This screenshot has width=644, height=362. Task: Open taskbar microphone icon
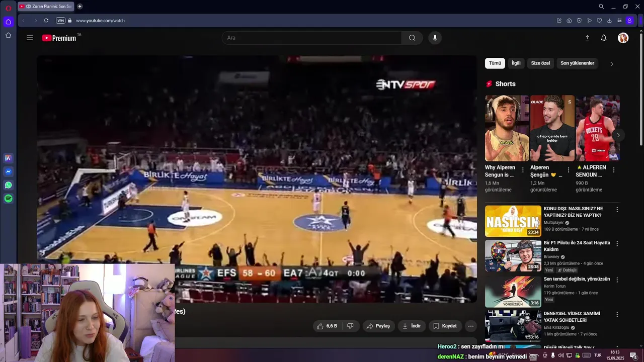point(553,355)
